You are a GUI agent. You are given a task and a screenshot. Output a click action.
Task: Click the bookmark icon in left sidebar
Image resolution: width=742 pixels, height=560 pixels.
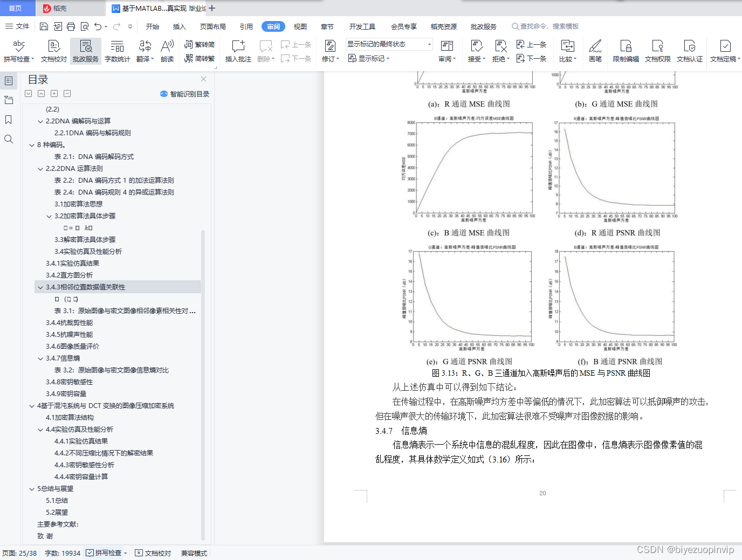(9, 120)
